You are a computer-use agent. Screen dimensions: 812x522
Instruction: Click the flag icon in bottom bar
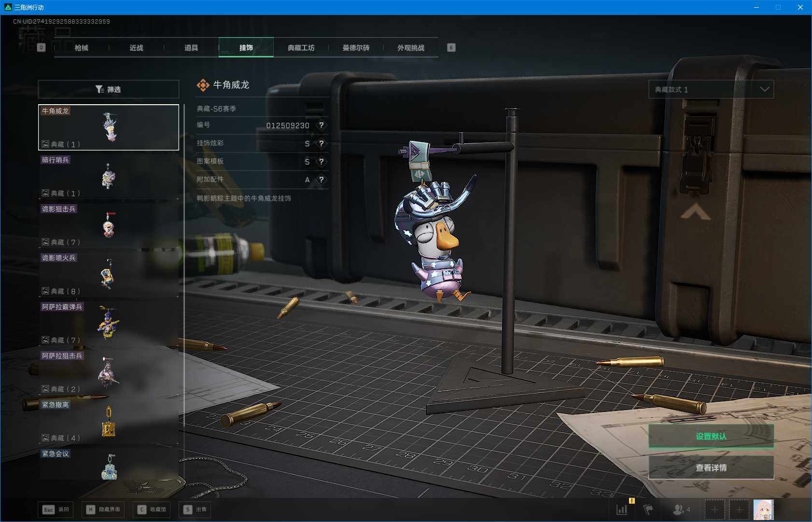(648, 509)
